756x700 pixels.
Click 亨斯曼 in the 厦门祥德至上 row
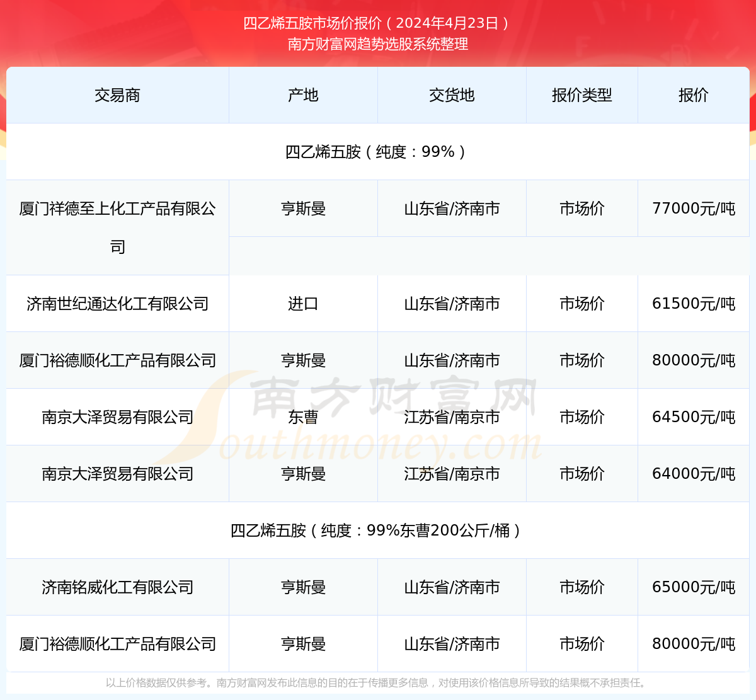click(303, 209)
